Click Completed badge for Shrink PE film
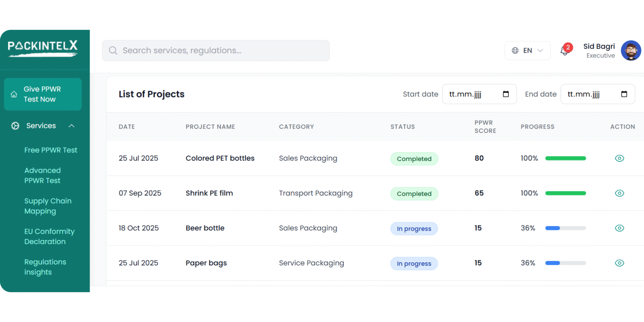Screen dimensions: 644x322 tap(414, 194)
